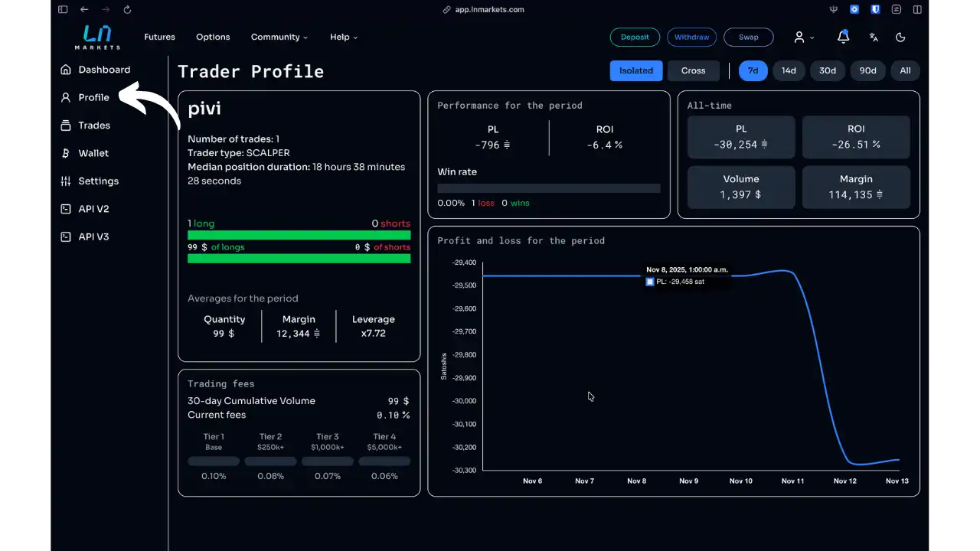Viewport: 980px width, 551px height.
Task: Toggle dark mode with the moon icon
Action: coord(900,37)
